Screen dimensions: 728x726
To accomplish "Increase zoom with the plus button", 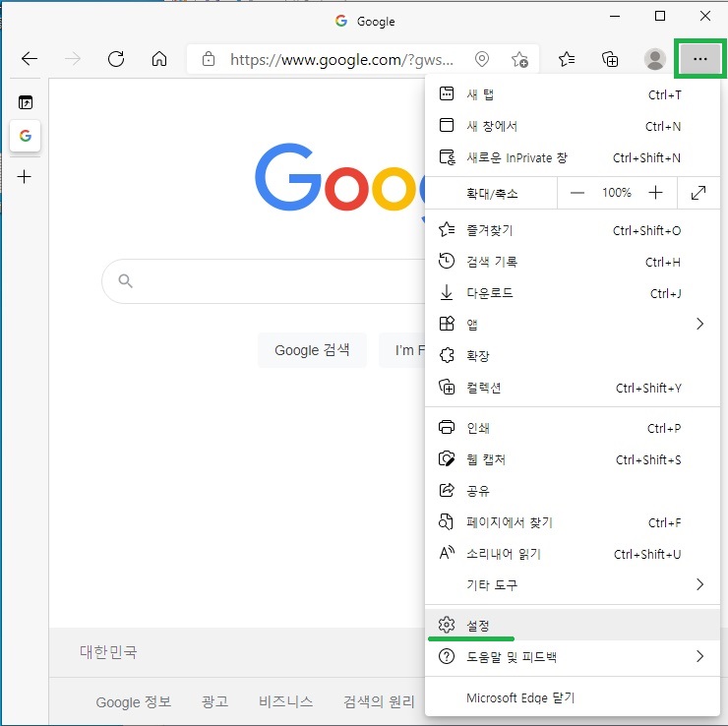I will tap(655, 193).
